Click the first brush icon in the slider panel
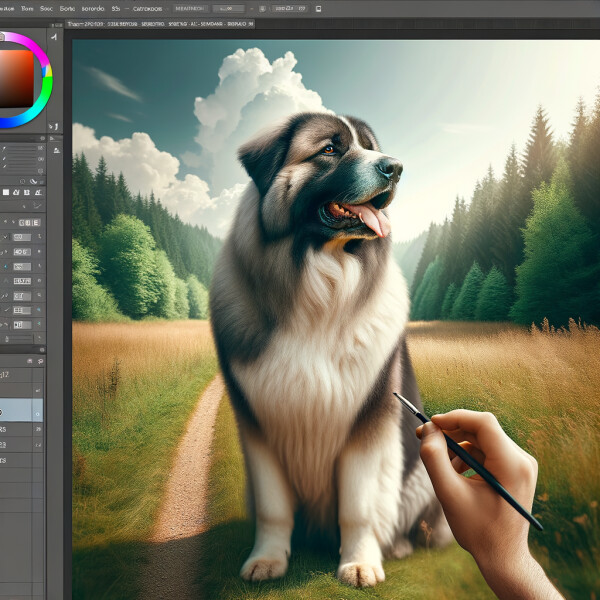The width and height of the screenshot is (600, 600). point(6,148)
